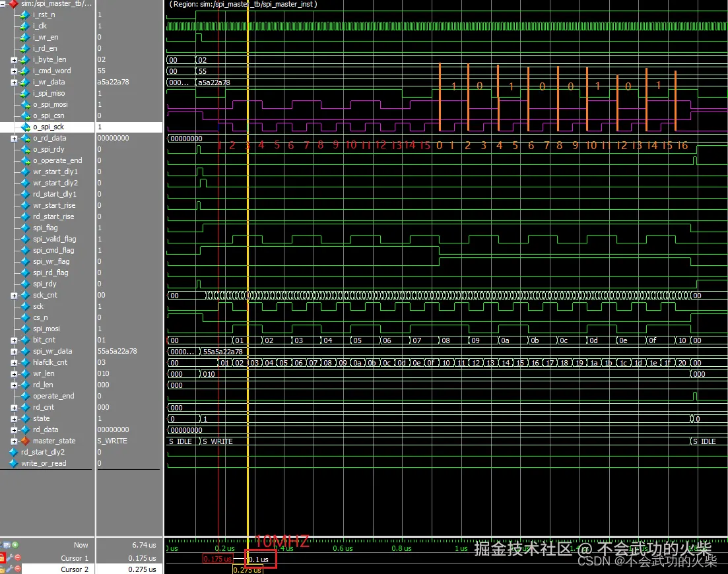Click the signal icon of i_clk

[25, 26]
